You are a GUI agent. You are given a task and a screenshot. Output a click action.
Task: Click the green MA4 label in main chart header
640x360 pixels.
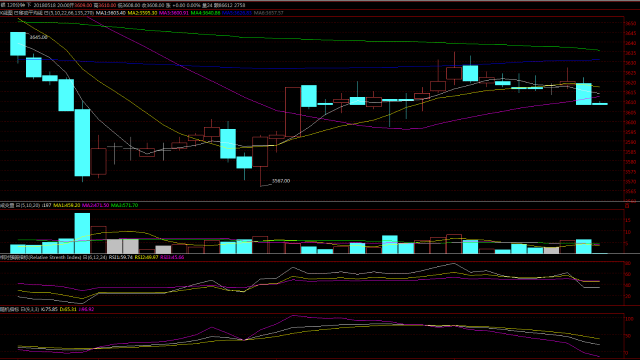point(205,13)
